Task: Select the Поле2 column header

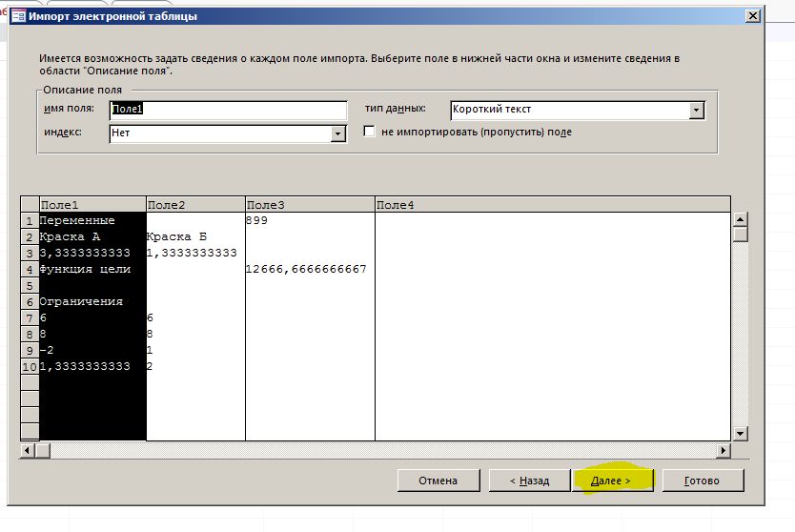Action: (195, 205)
